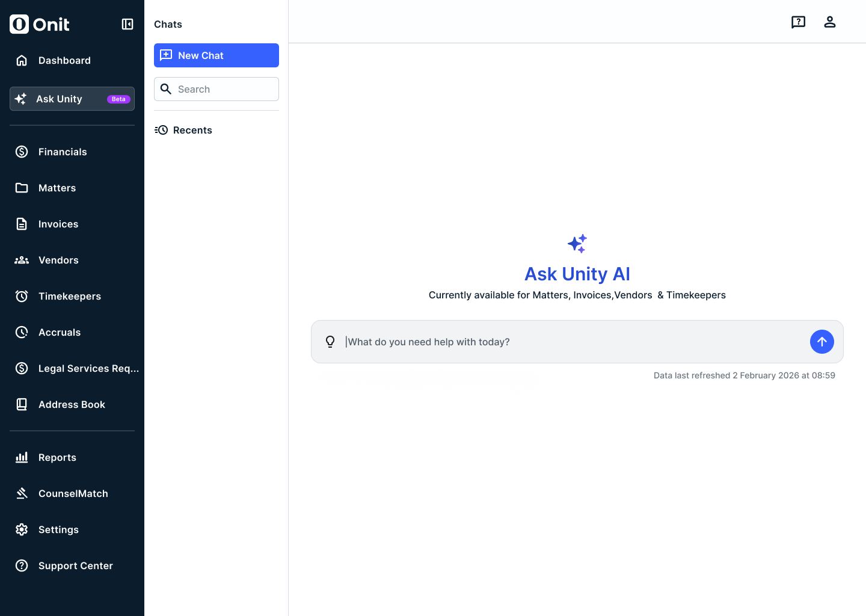Open CounselMatch from the sidebar
This screenshot has width=866, height=616.
(73, 493)
